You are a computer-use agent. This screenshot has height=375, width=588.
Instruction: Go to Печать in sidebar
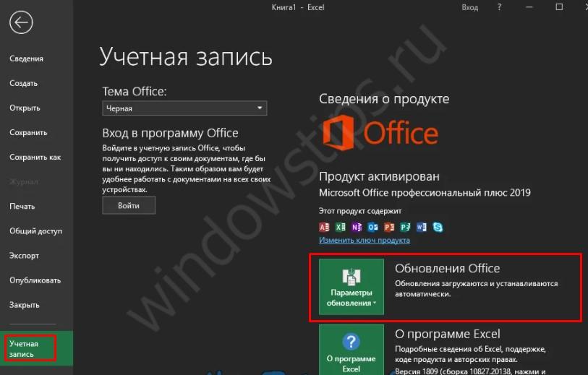coord(22,207)
